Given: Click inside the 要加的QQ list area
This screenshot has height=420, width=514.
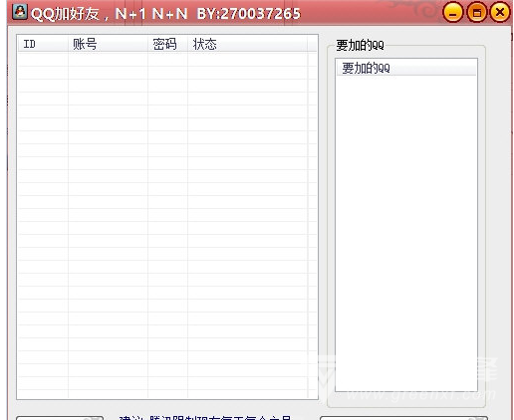Looking at the screenshot, I should point(406,232).
